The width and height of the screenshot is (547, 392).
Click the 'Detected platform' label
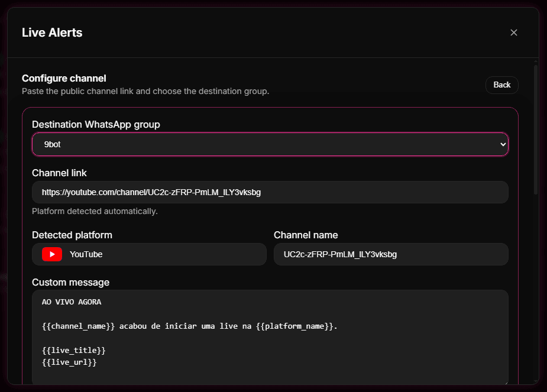click(x=72, y=235)
